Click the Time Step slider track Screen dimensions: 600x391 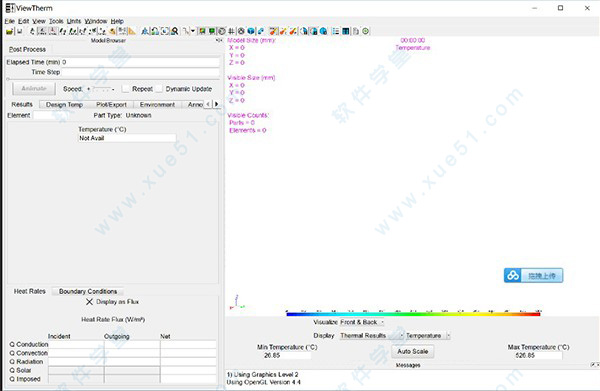(113, 79)
